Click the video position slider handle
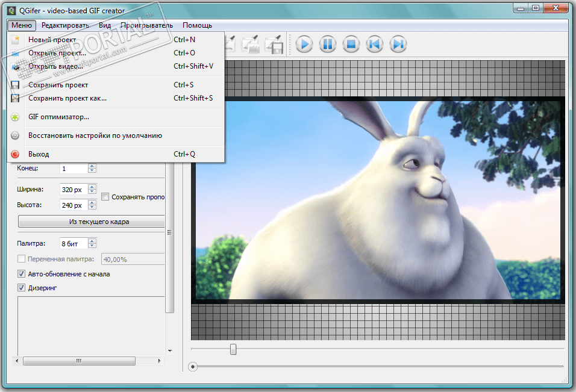This screenshot has height=392, width=576. pyautogui.click(x=233, y=349)
